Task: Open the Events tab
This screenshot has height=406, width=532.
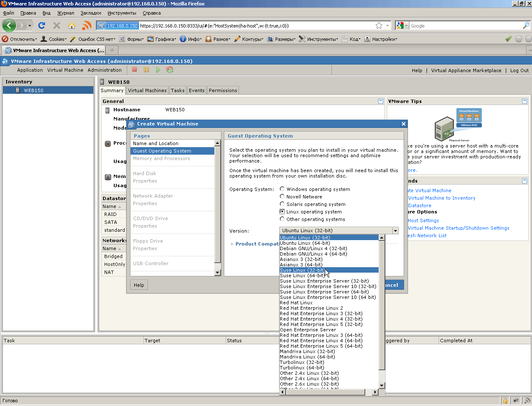Action: [197, 90]
